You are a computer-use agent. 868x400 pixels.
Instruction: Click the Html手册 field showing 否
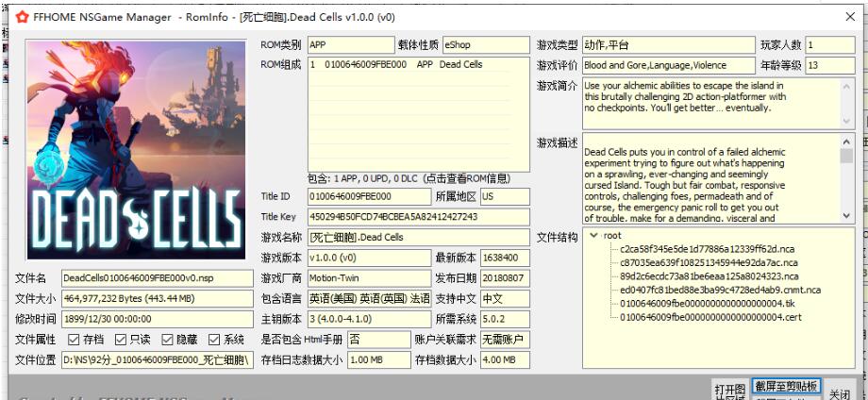coord(378,340)
